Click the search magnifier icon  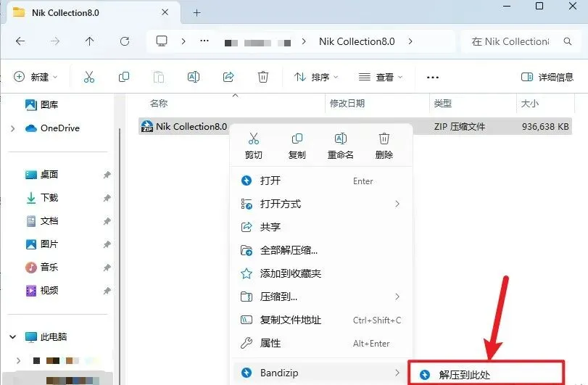point(568,41)
